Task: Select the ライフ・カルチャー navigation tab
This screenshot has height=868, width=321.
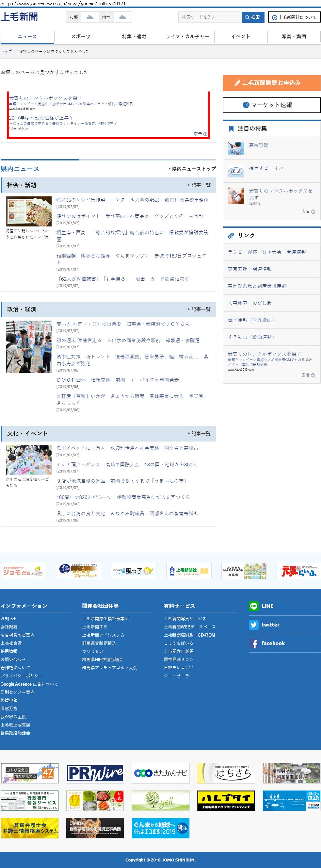Action: [187, 36]
